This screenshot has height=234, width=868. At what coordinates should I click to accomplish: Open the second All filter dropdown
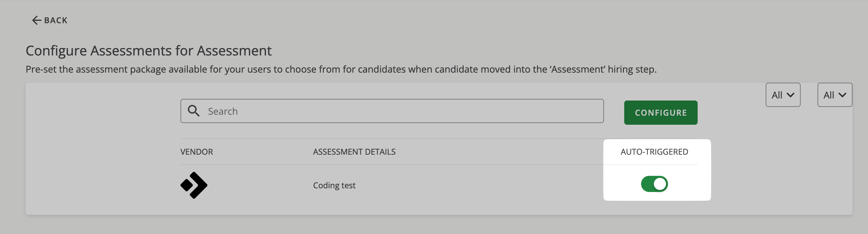[x=835, y=95]
